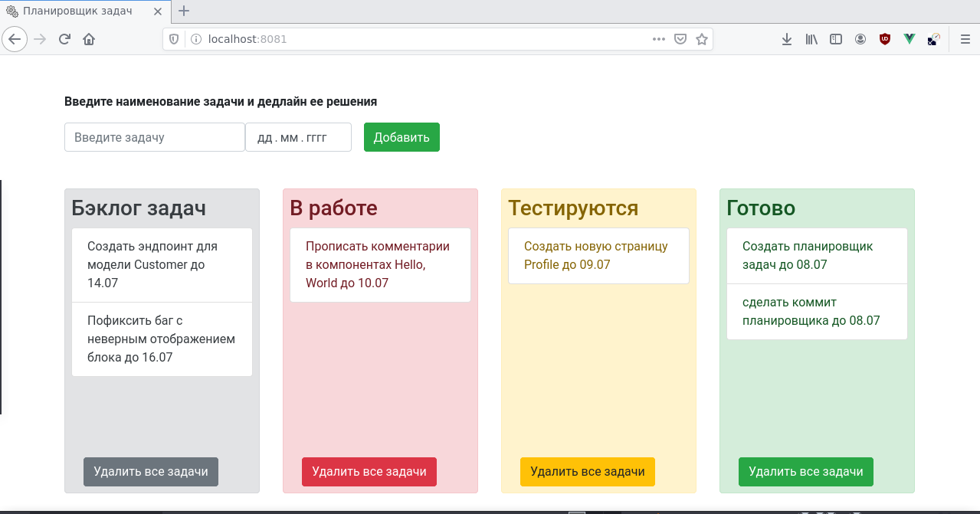Screen dimensions: 980x514
Task: Open the Firefox hamburger menu
Action: click(x=964, y=39)
